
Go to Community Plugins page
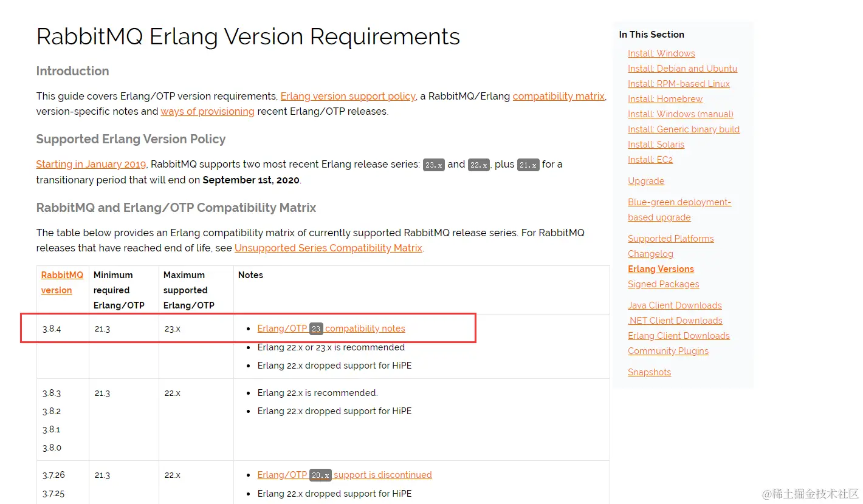(x=668, y=351)
